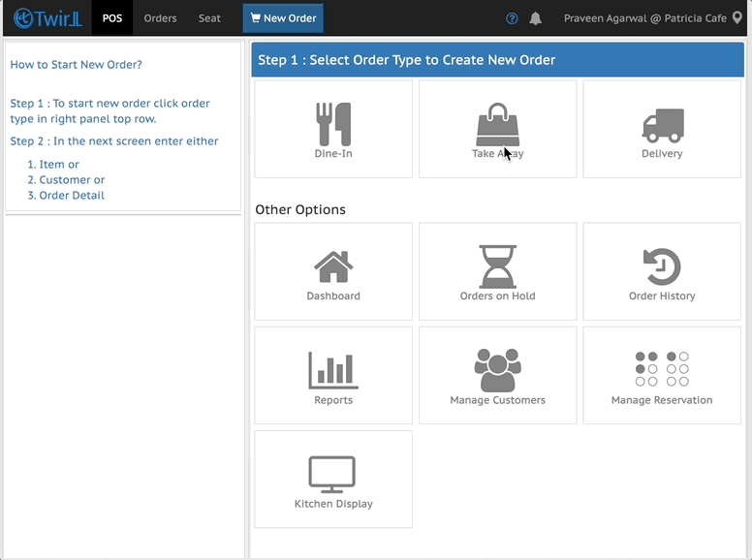This screenshot has height=560, width=752.
Task: Click the New Order button
Action: (283, 18)
